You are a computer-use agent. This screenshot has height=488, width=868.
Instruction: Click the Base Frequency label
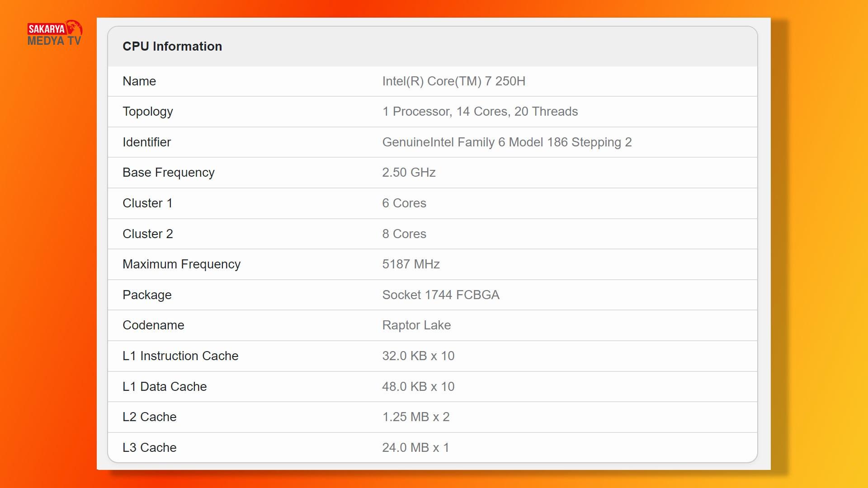click(x=169, y=173)
